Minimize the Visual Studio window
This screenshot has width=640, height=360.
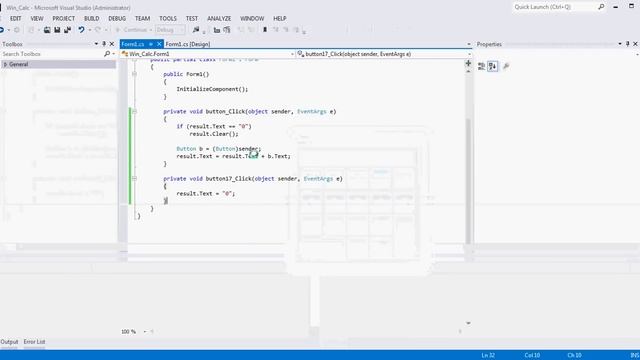[616, 7]
